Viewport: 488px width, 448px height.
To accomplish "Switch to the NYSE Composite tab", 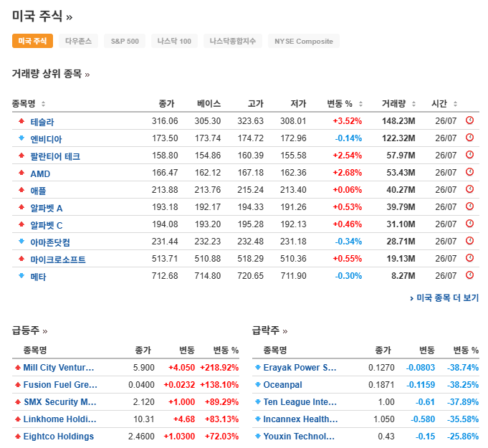I will (x=304, y=41).
